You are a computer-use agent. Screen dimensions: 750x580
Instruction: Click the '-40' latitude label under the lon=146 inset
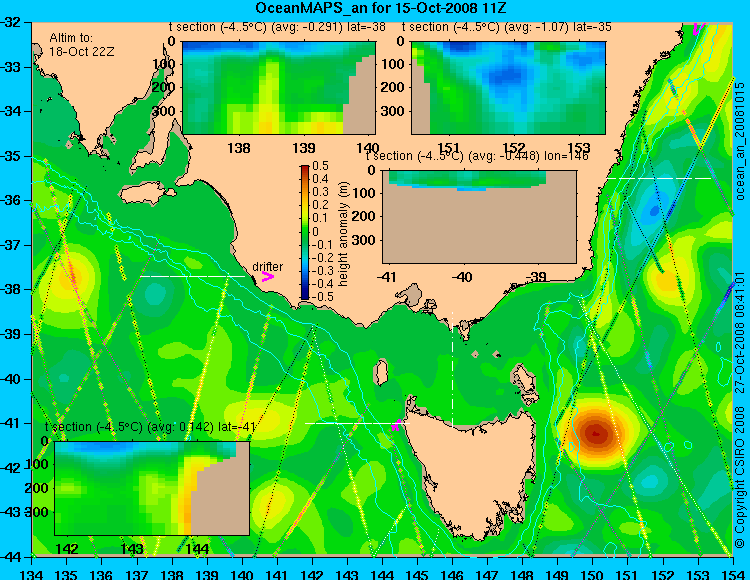point(463,277)
